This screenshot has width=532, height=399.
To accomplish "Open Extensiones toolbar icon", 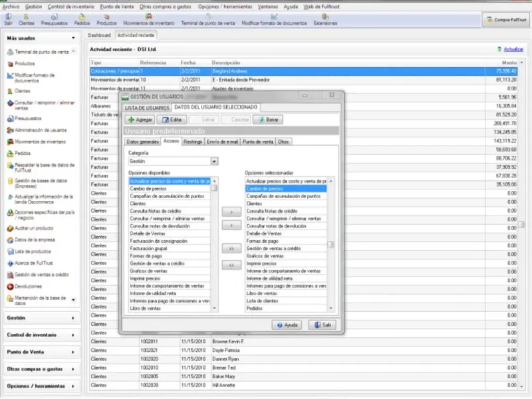I will click(x=325, y=20).
